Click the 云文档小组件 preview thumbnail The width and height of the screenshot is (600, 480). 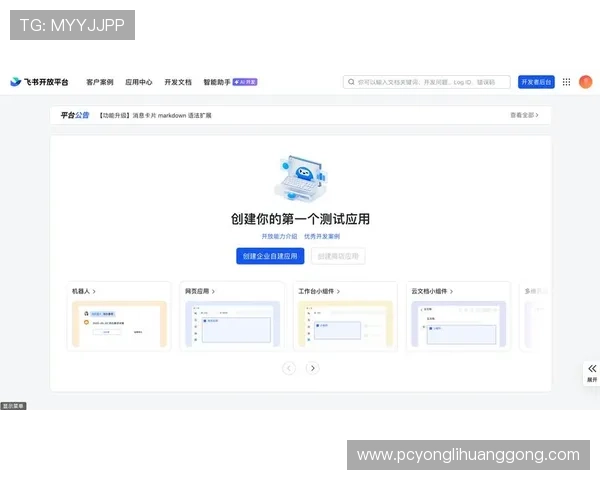click(x=458, y=324)
